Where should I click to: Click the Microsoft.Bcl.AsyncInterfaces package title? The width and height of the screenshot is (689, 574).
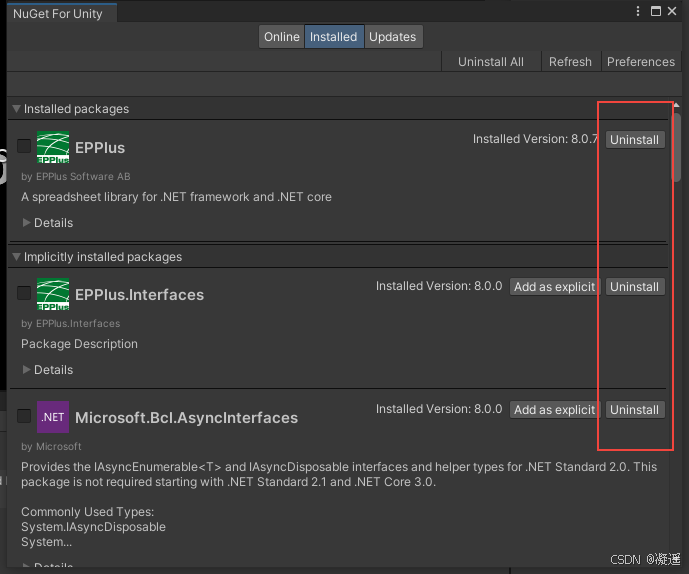[186, 418]
